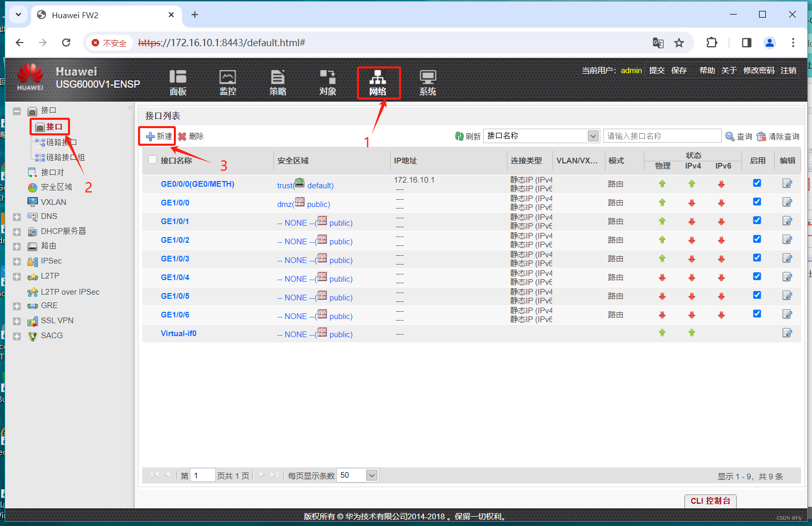Click the browser back arrow
This screenshot has width=812, height=526.
[20, 43]
